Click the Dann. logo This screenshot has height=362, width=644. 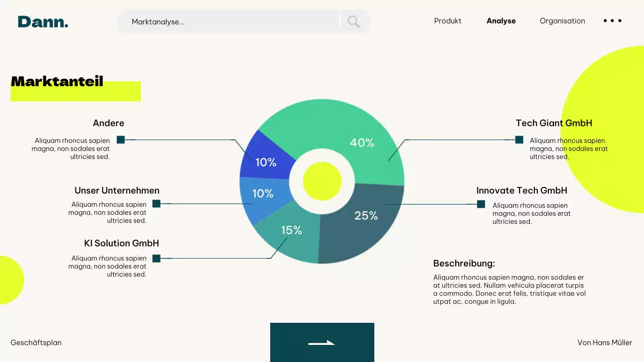pos(43,22)
